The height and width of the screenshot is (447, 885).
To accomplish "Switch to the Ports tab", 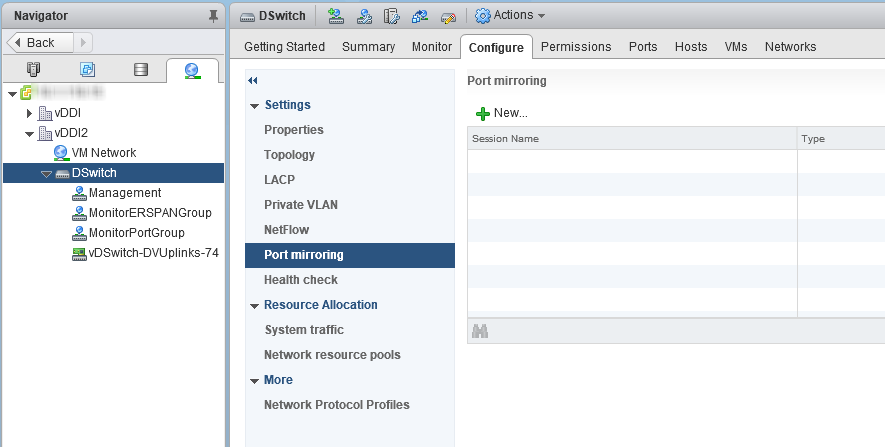I will point(643,47).
